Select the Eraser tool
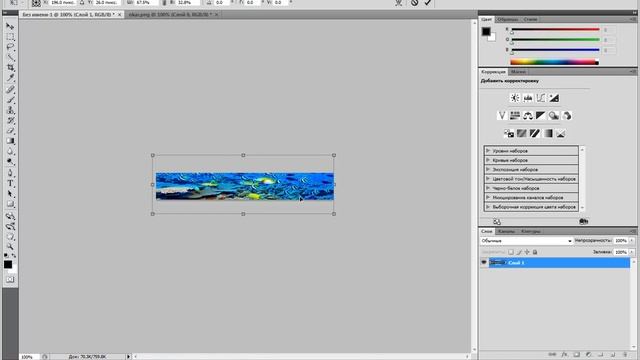 (x=10, y=131)
